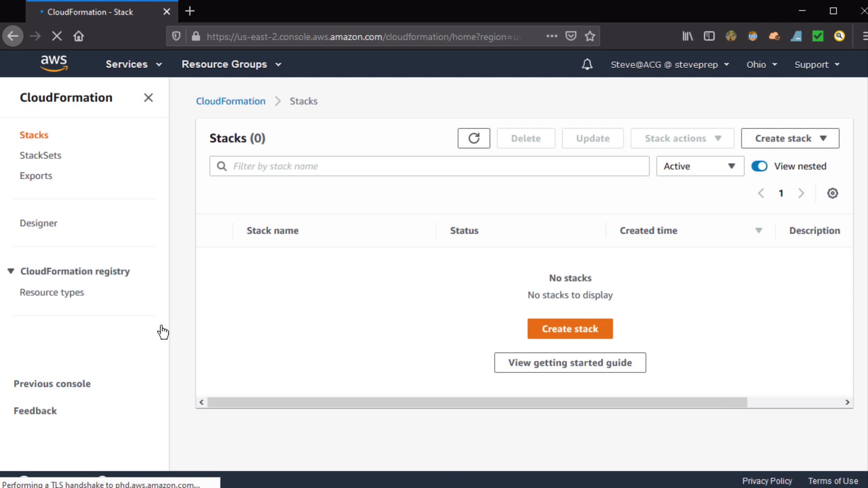
Task: Click the horizontal scrollbar of the table
Action: 477,402
